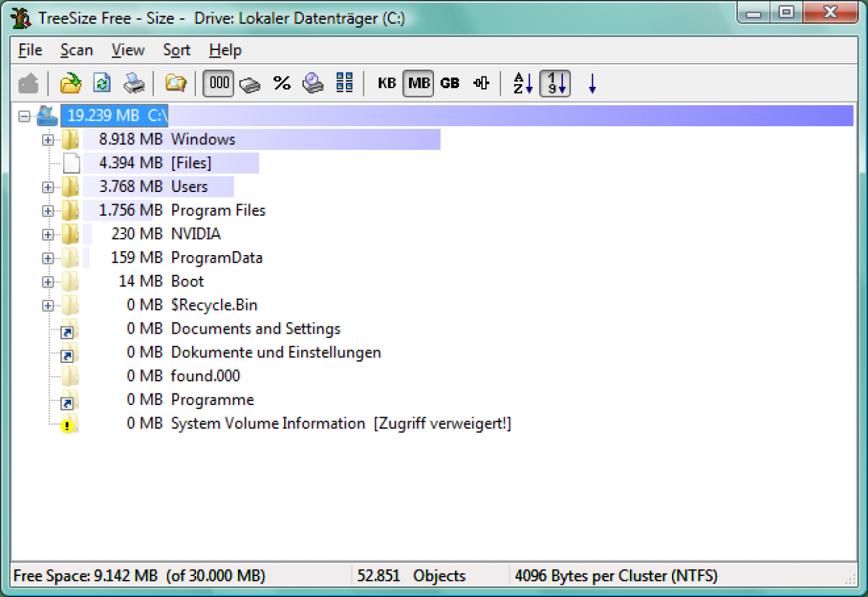Image resolution: width=868 pixels, height=597 pixels.
Task: Sort entries alphabetically A-Z
Action: click(x=523, y=83)
